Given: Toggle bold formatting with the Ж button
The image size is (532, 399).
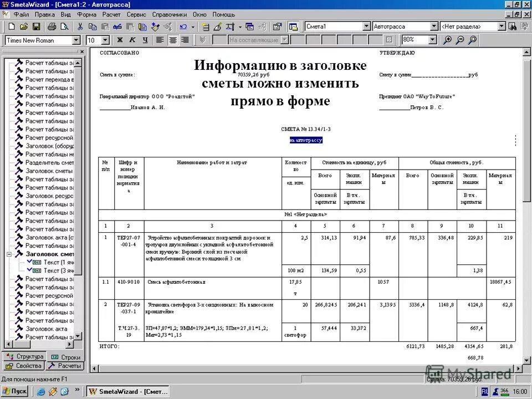Looking at the screenshot, I should (119, 40).
